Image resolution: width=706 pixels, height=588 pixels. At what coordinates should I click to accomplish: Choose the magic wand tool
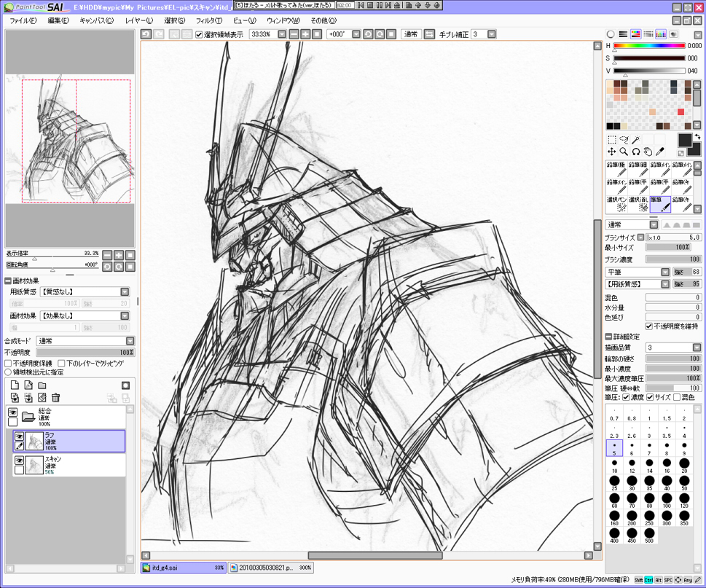[636, 140]
